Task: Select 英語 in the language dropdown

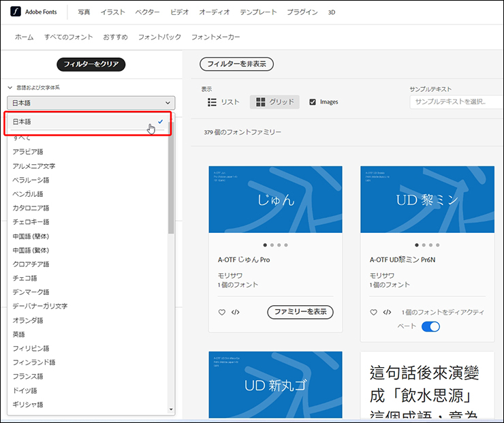Action: pyautogui.click(x=18, y=334)
